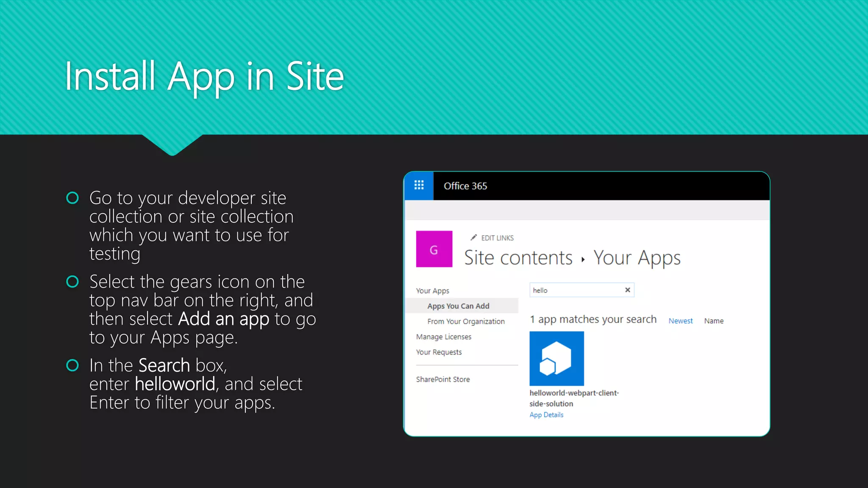Screen dimensions: 868x488
Task: Open App Details link
Action: click(546, 415)
